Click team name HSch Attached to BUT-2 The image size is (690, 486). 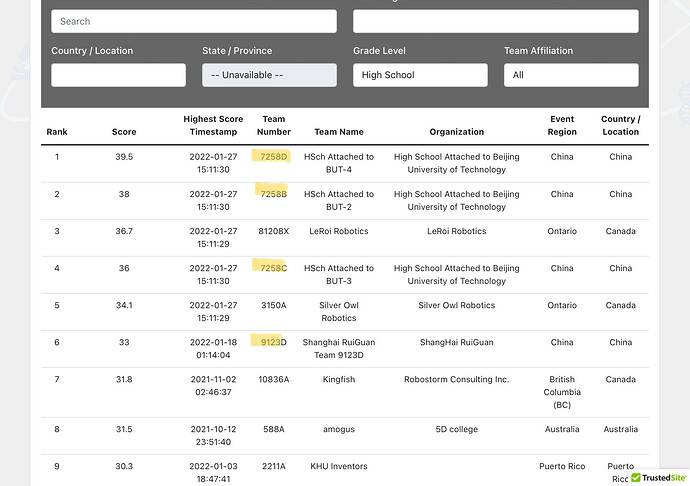(339, 200)
